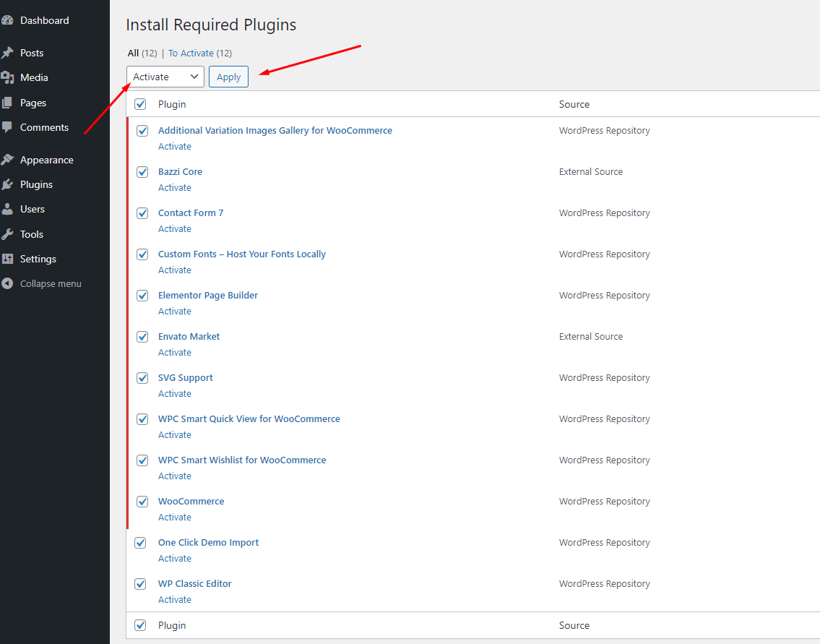
Task: Click the Pages icon in sidebar
Action: (7, 103)
